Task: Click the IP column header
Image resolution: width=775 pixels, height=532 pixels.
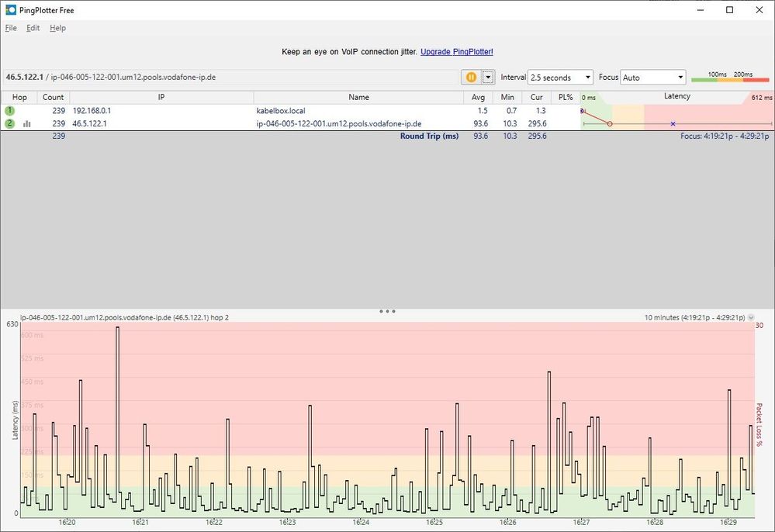Action: (161, 97)
